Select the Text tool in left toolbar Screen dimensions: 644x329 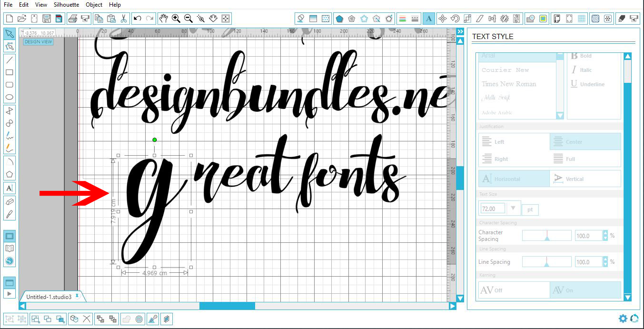(9, 188)
